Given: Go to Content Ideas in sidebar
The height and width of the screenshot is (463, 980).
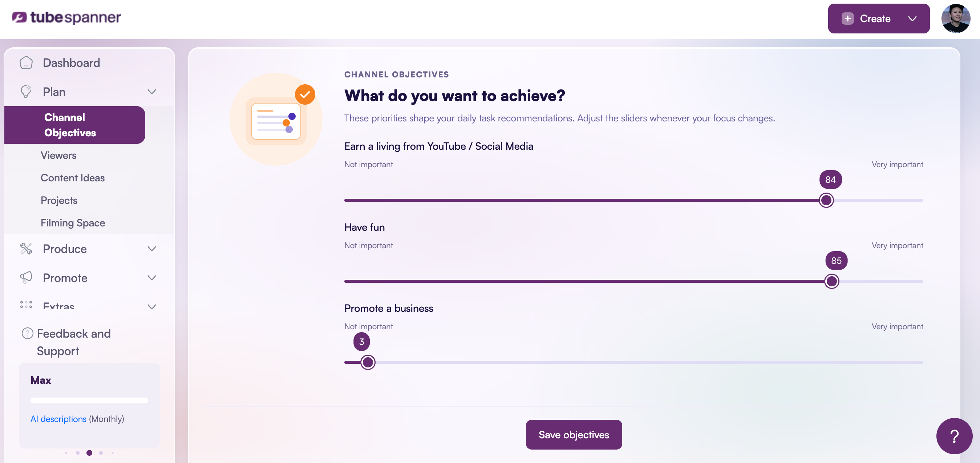Looking at the screenshot, I should click(x=73, y=178).
